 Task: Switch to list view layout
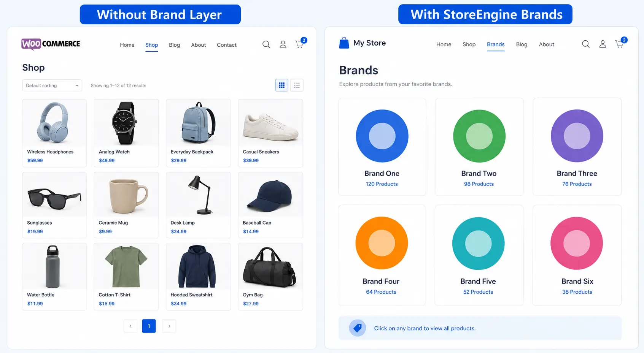tap(297, 85)
